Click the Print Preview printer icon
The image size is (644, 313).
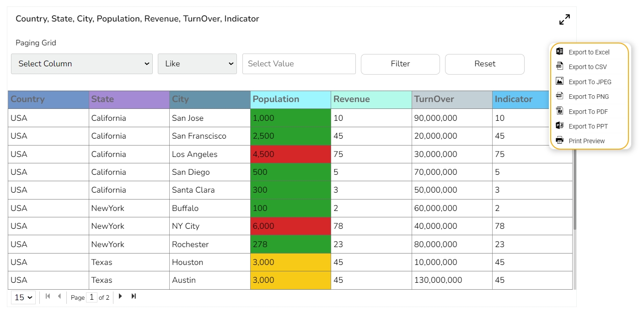click(x=559, y=140)
